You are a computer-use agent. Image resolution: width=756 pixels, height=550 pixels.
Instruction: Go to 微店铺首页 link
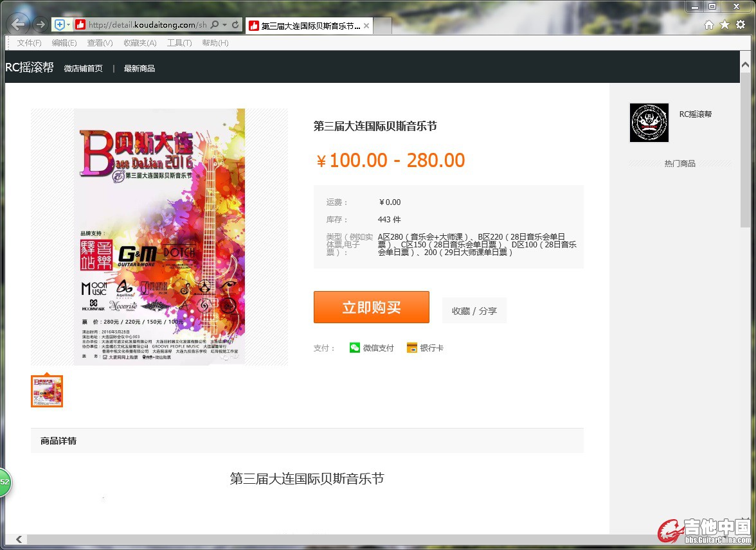point(83,69)
